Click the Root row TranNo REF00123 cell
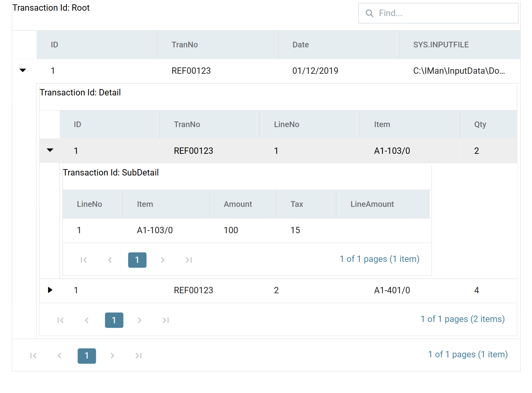This screenshot has height=393, width=532. [218, 71]
